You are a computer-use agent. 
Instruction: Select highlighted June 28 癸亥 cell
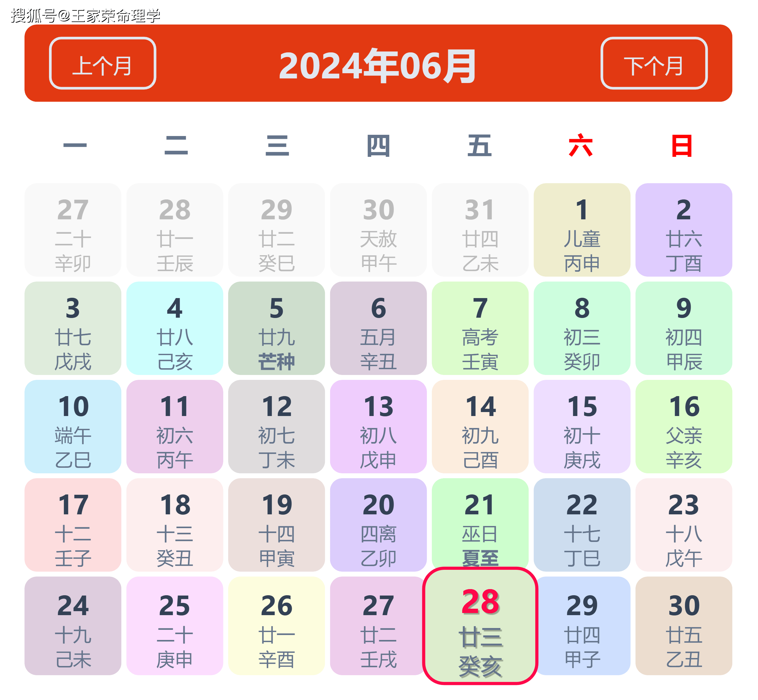(x=480, y=626)
